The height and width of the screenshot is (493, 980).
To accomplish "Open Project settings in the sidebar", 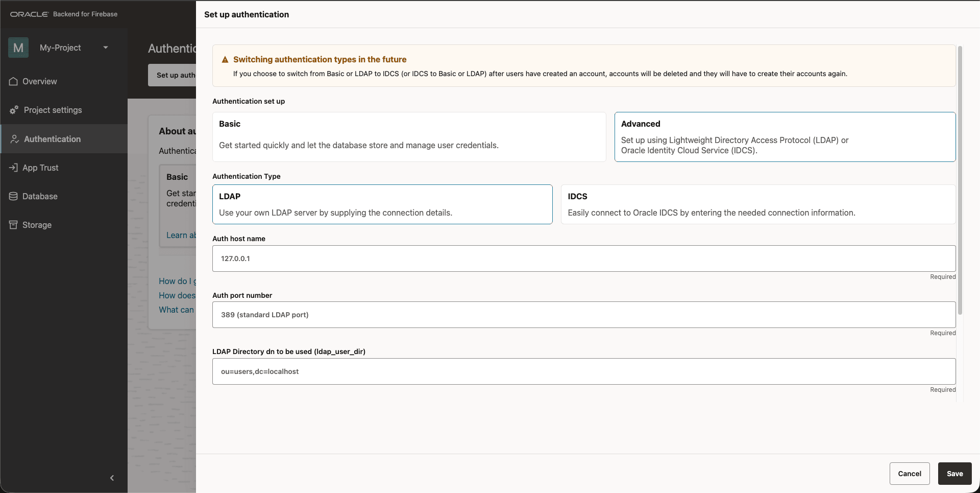I will coord(64,110).
